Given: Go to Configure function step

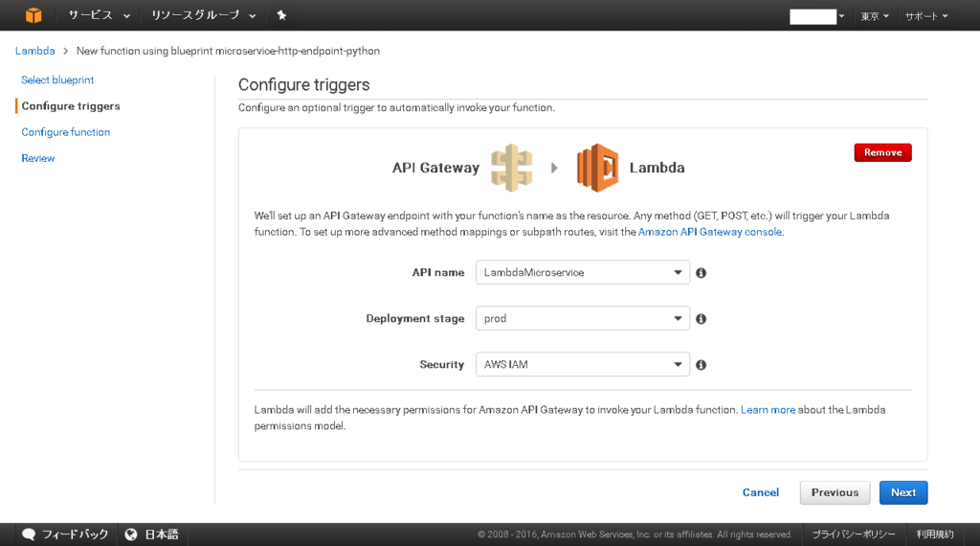Looking at the screenshot, I should (66, 132).
